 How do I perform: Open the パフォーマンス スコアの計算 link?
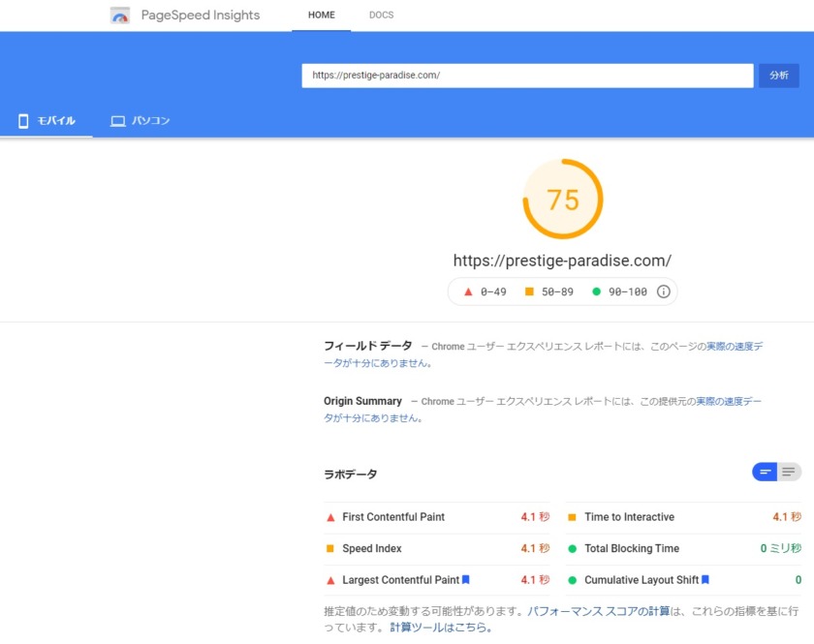click(599, 611)
